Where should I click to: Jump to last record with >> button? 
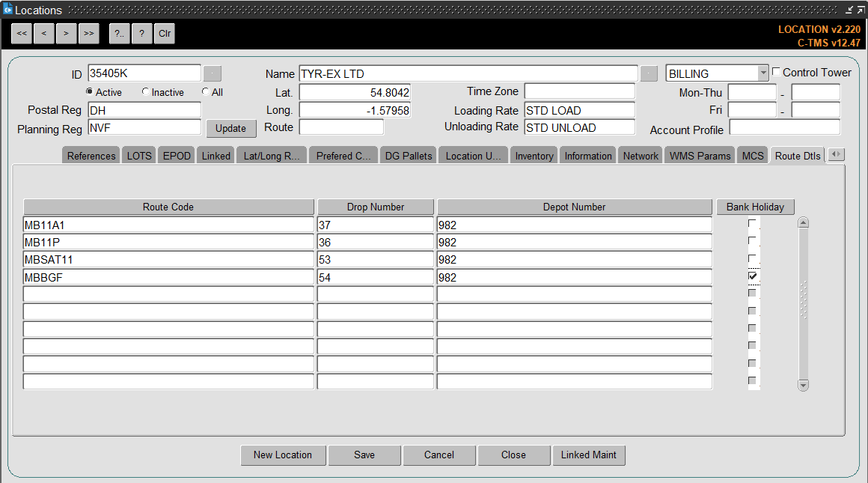[88, 34]
